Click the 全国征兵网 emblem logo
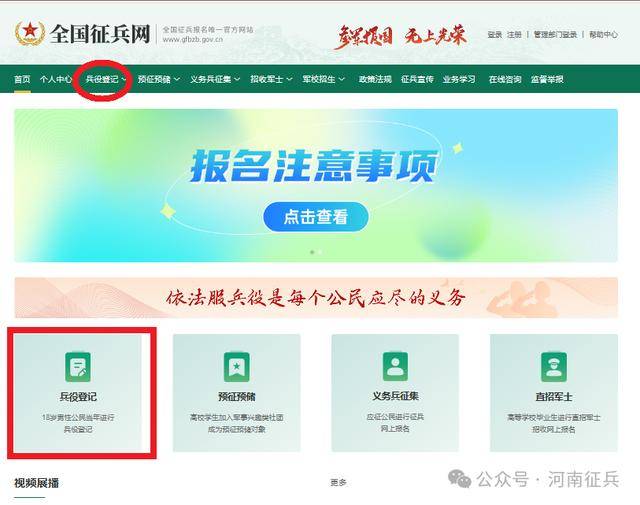 click(x=30, y=35)
